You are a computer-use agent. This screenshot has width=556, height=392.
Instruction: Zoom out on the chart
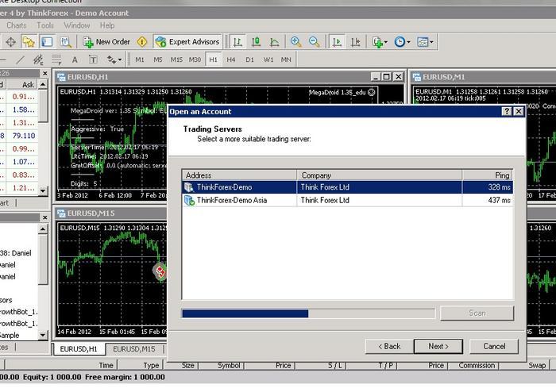tap(315, 42)
